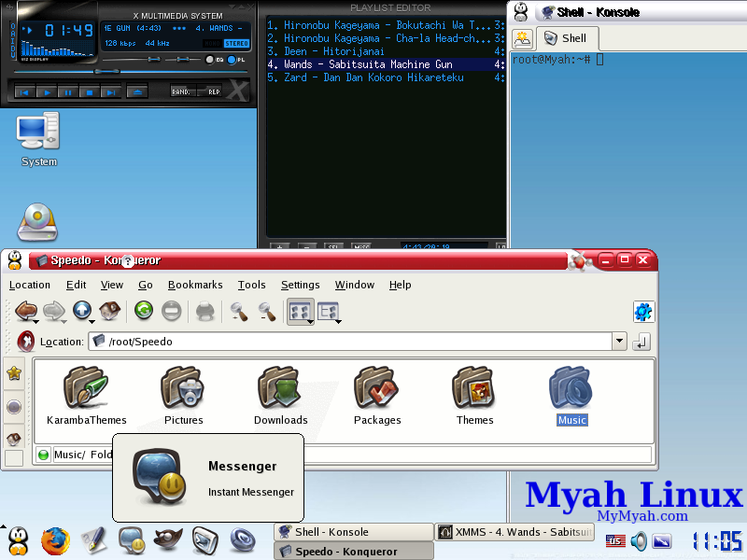The width and height of the screenshot is (747, 560).
Task: Open Konqueror Window menu
Action: [355, 285]
